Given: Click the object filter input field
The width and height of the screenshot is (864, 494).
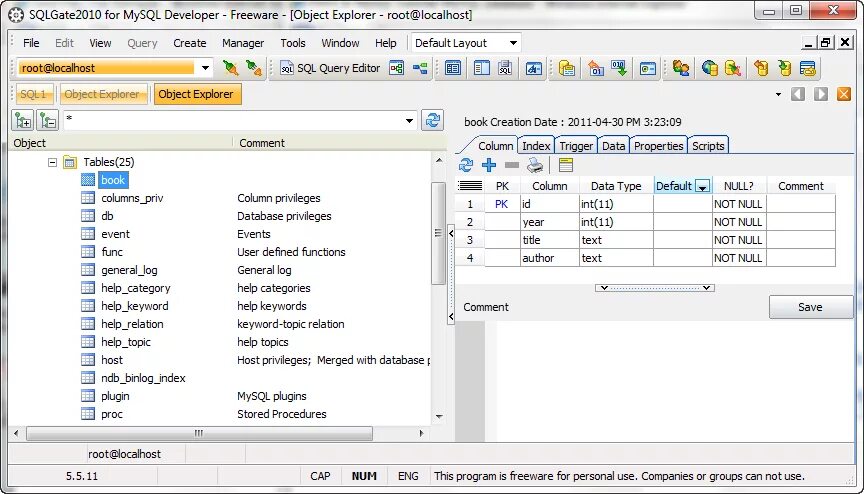Looking at the screenshot, I should [x=233, y=121].
